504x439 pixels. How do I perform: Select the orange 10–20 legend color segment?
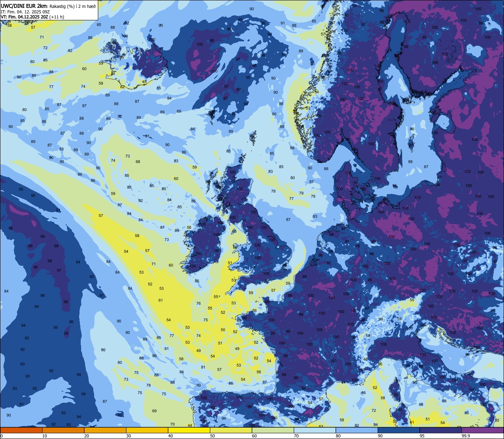[63, 430]
